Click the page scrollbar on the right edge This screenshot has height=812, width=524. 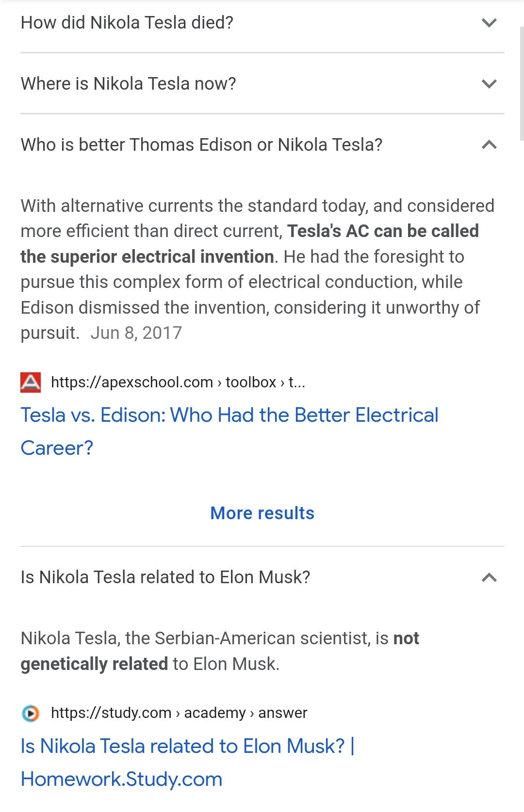521,82
